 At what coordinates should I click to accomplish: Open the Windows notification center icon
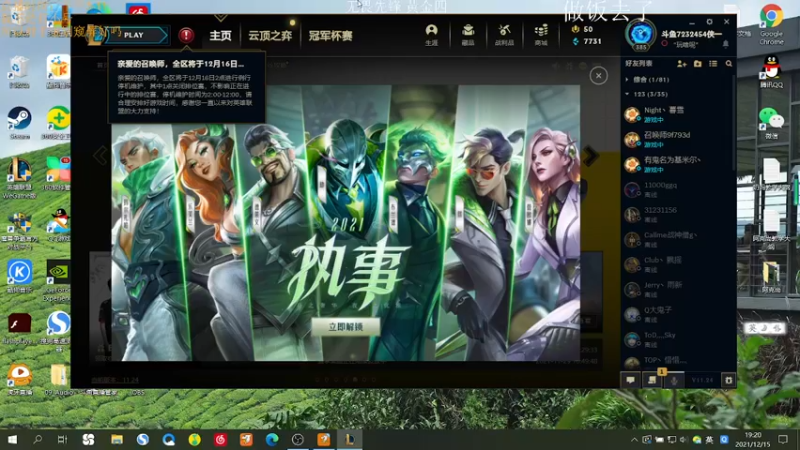(783, 440)
